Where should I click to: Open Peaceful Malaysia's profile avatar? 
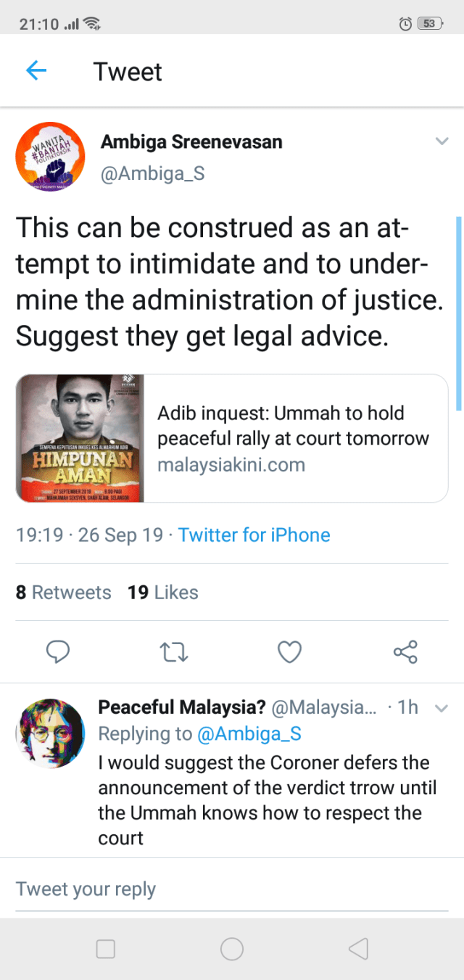tap(50, 733)
